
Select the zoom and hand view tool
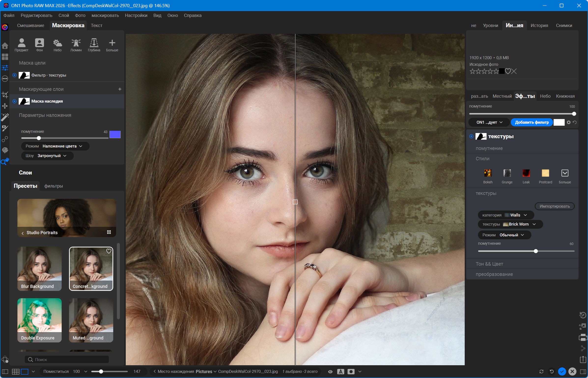pyautogui.click(x=5, y=161)
